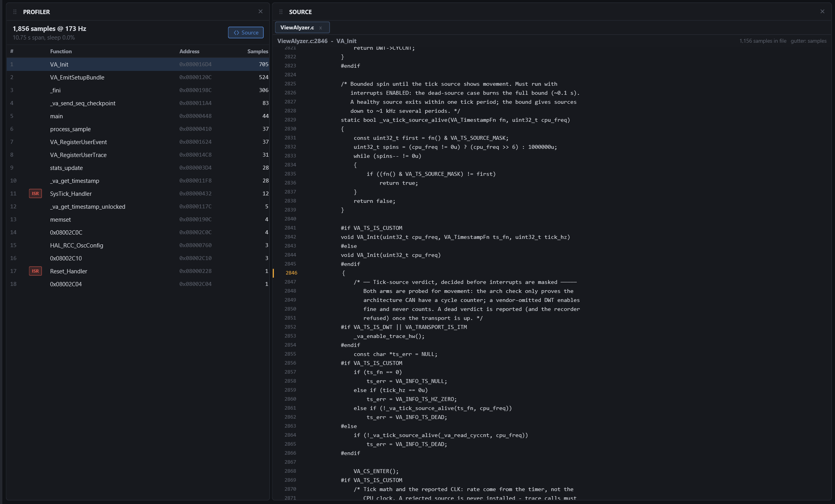Screen dimensions: 835x504
Task: Select the 0x08002C10 function row
Action: point(138,258)
